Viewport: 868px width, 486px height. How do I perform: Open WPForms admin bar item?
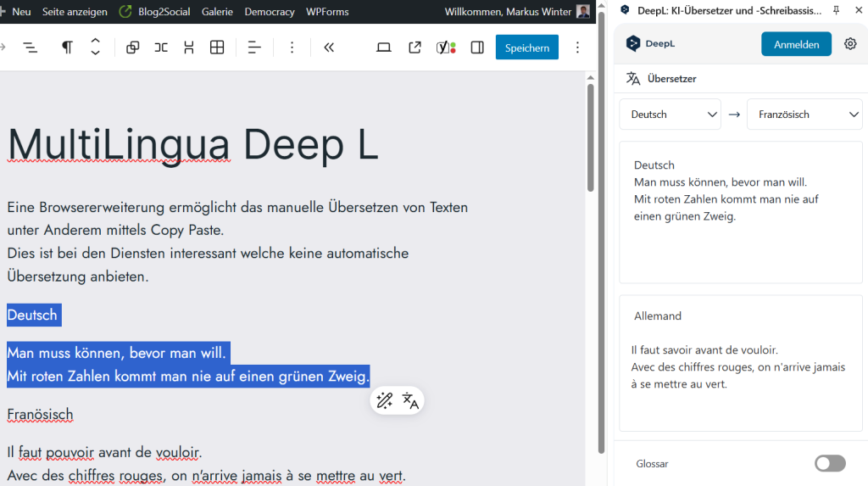[x=327, y=11]
